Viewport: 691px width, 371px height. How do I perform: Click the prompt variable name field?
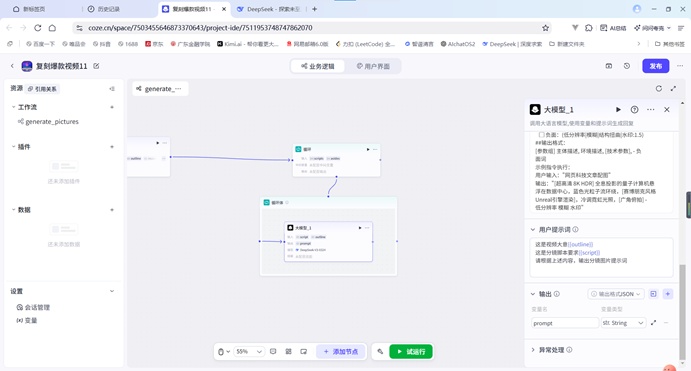tap(565, 323)
